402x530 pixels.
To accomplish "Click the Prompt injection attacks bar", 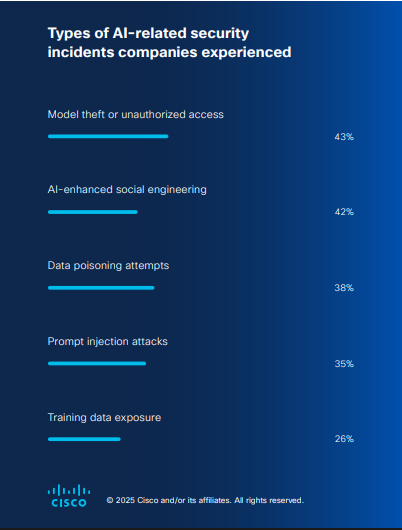I will [97, 363].
